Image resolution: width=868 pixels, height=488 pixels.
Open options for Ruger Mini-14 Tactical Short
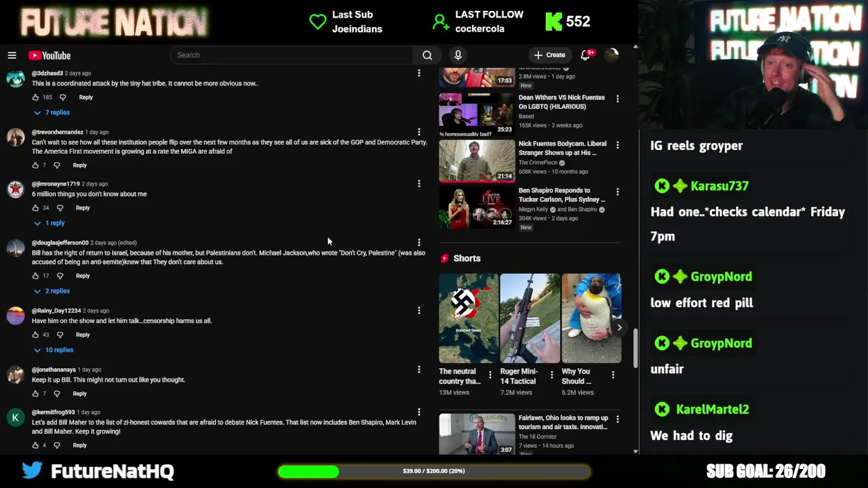551,374
